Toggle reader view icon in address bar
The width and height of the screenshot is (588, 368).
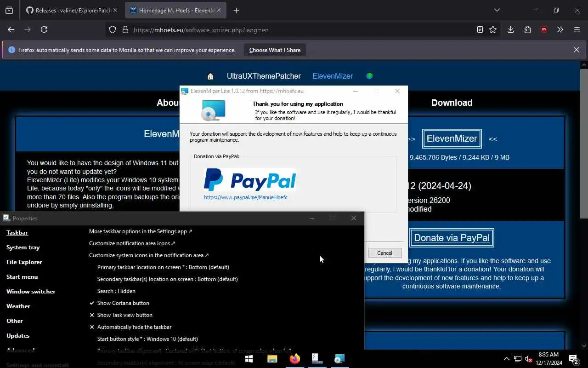point(480,29)
